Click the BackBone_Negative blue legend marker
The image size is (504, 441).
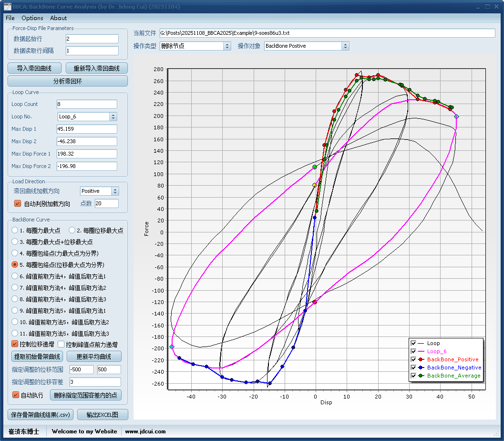pyautogui.click(x=422, y=367)
